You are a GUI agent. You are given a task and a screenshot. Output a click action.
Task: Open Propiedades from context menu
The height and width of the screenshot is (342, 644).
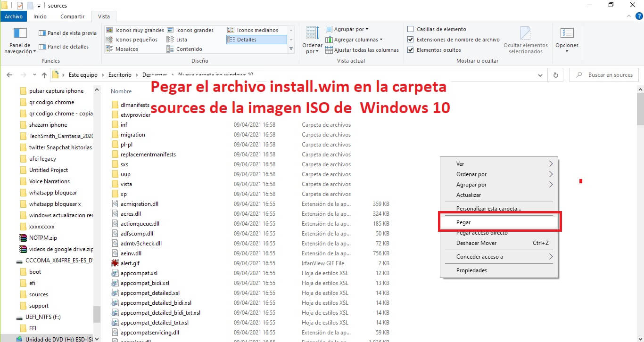pyautogui.click(x=499, y=270)
